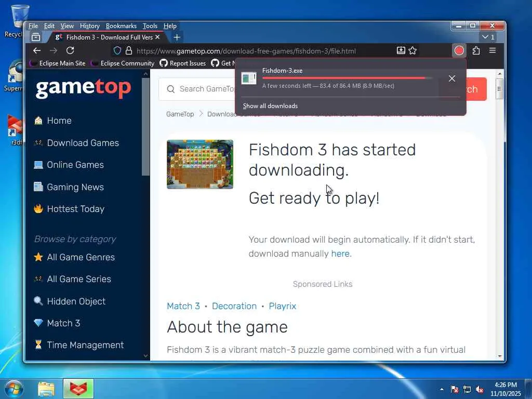The image size is (532, 399).
Task: Click the All Game Genres star icon
Action: [x=38, y=257]
